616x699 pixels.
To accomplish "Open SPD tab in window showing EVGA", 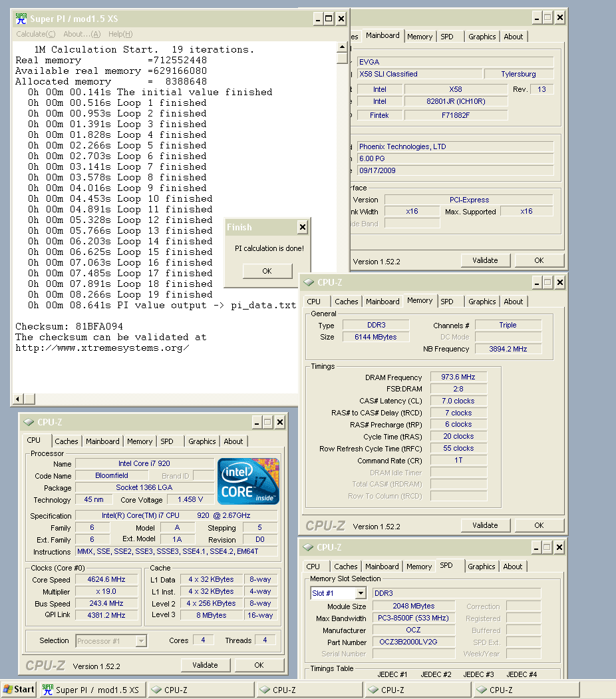I will point(447,37).
